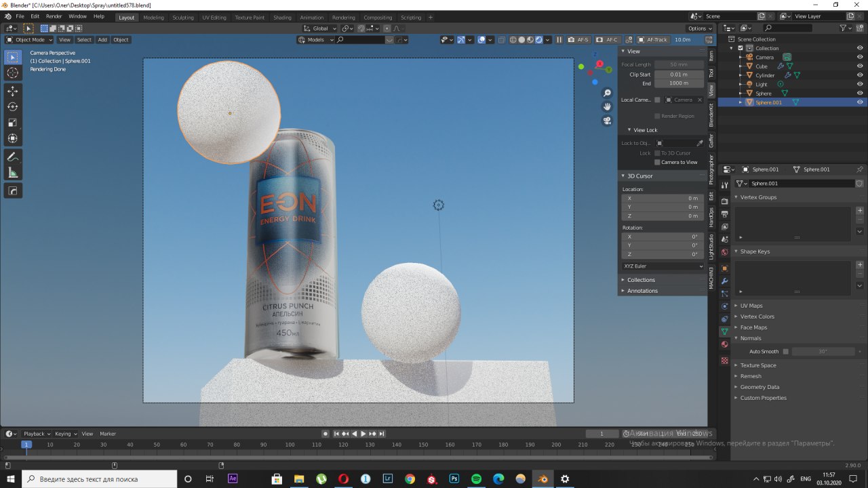Switch to rendered viewport shading
Screen dimensions: 868x488
[x=538, y=40]
